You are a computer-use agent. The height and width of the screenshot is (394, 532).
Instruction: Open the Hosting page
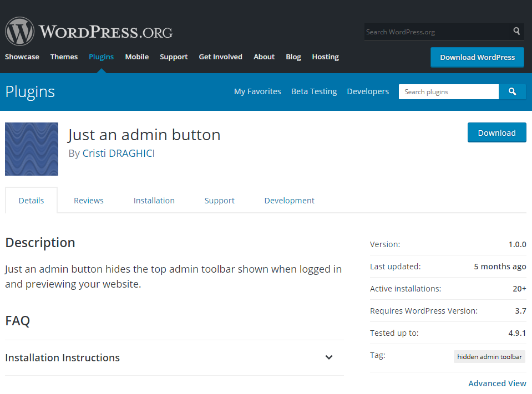click(326, 57)
